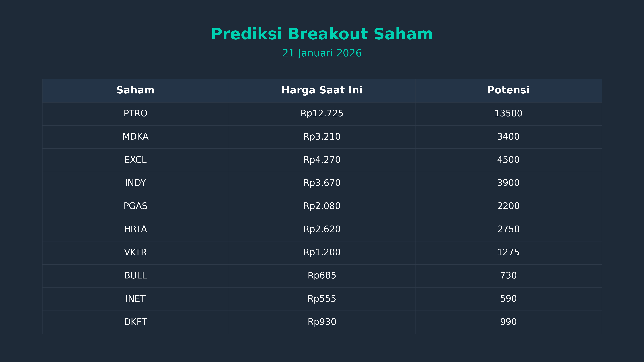Screen dimensions: 644x362
Task: Click the 730 potential value
Action: coord(508,276)
